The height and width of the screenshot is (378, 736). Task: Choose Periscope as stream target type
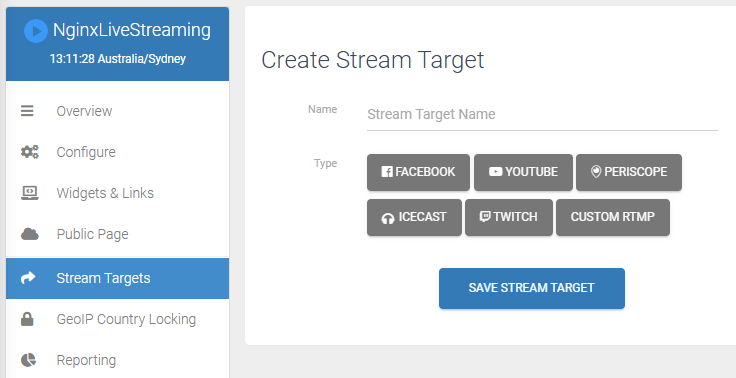point(629,172)
